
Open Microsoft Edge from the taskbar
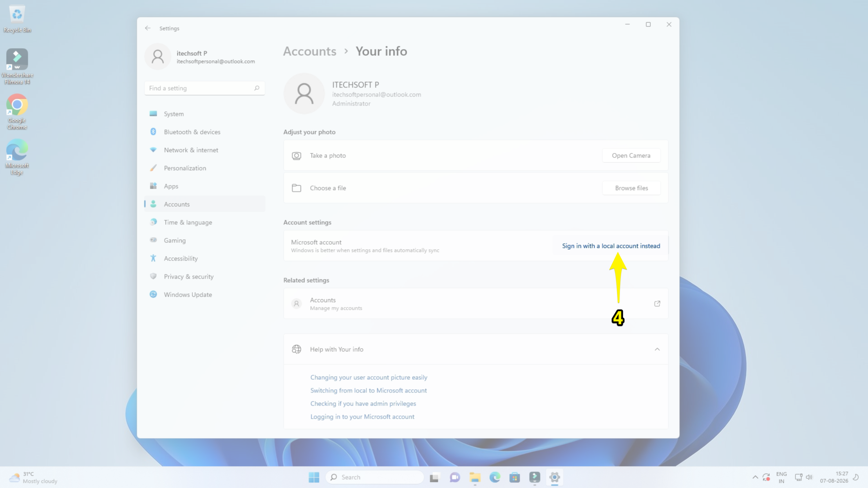495,477
